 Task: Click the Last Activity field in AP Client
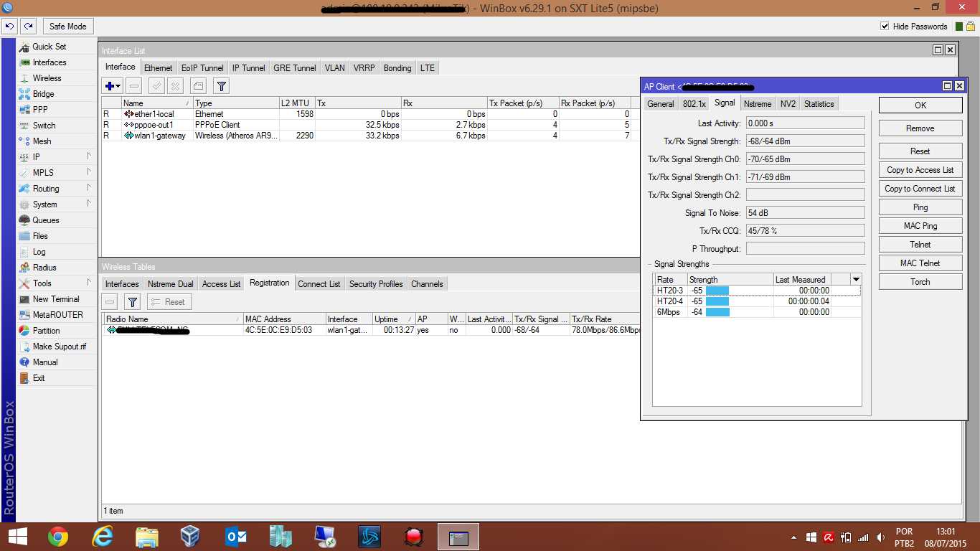(x=805, y=123)
